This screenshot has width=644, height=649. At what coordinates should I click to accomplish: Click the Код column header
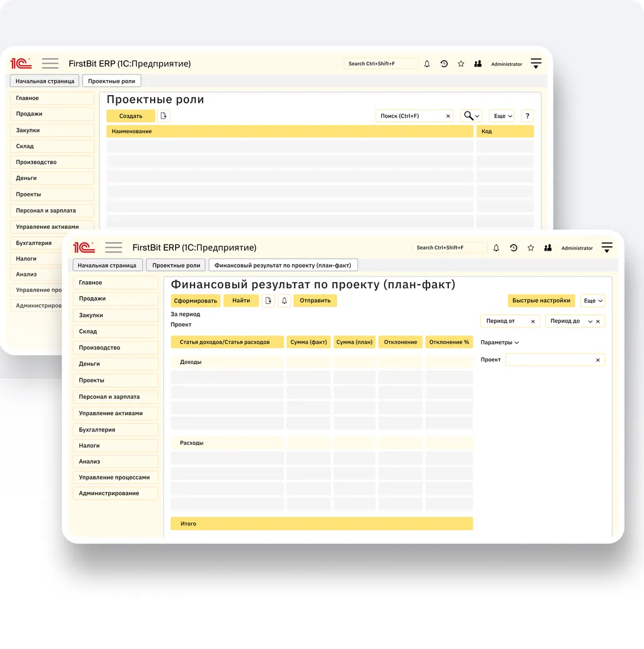tap(505, 131)
